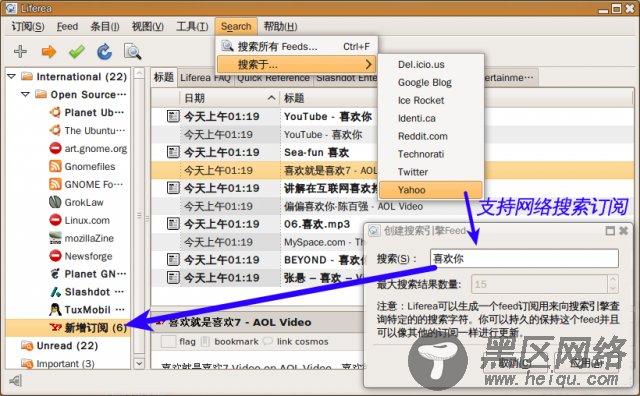Click the 搜索(S) text field
640x396 pixels.
(524, 258)
